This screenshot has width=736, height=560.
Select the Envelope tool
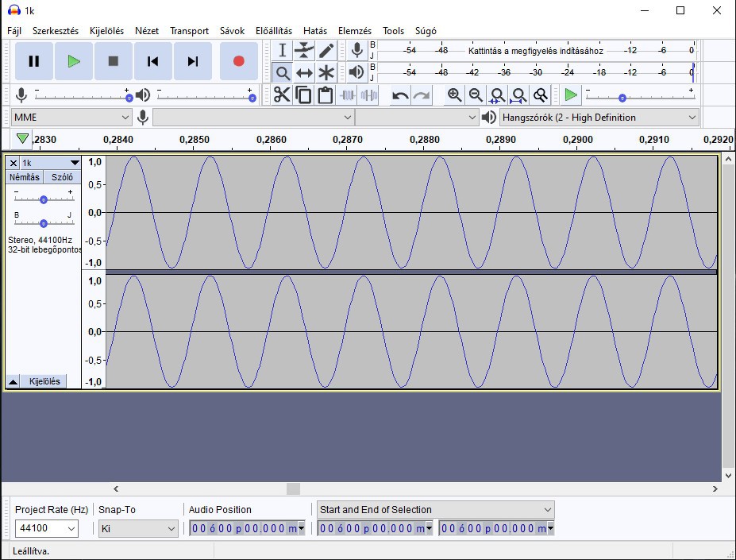[304, 50]
